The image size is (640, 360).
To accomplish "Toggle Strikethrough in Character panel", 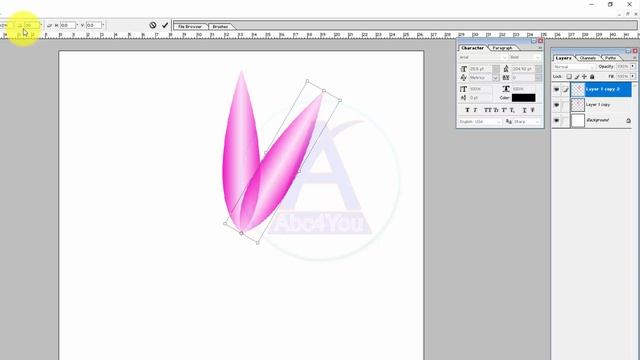I will coord(532,110).
